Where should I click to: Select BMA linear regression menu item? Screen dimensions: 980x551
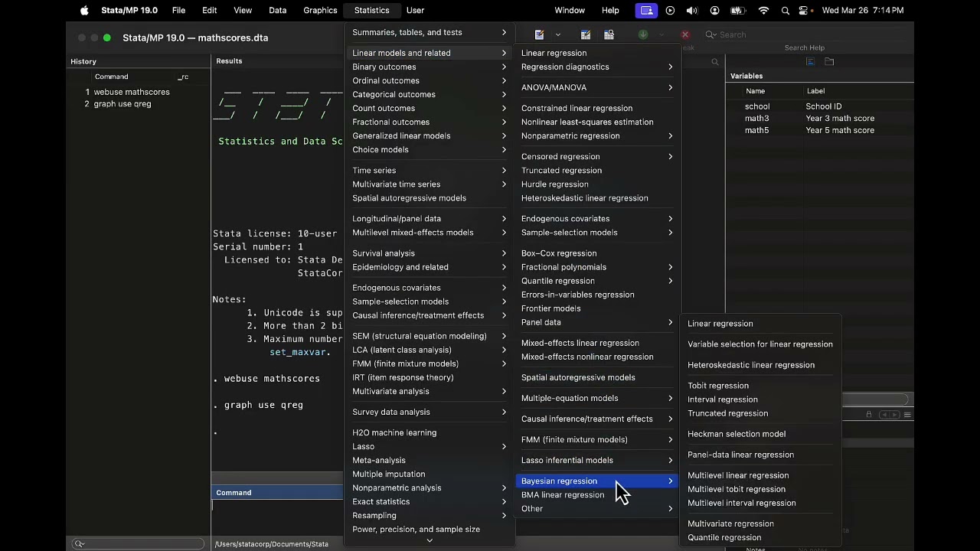(x=596, y=495)
